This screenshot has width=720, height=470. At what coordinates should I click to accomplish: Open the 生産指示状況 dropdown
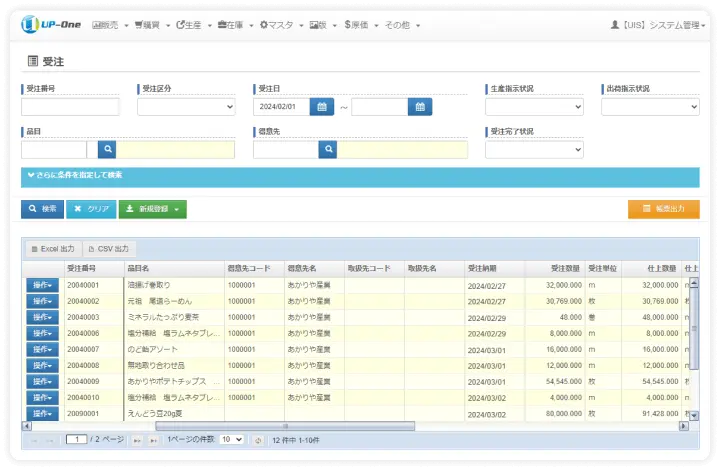(534, 107)
